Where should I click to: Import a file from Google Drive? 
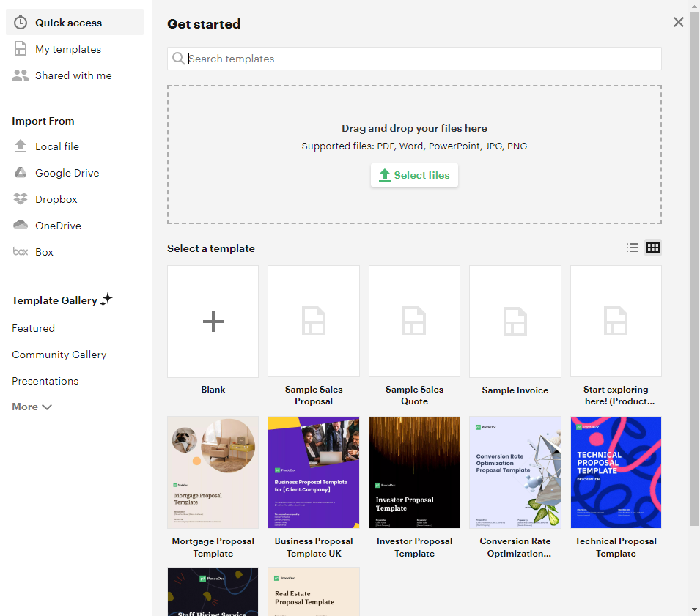click(65, 172)
